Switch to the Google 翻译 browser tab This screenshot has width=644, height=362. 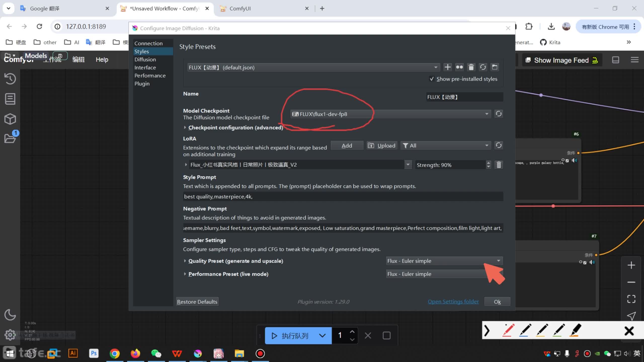click(x=65, y=9)
